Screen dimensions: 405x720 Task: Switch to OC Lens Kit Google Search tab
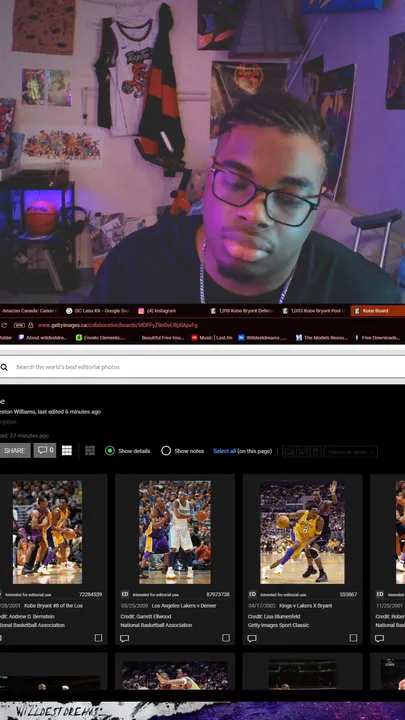(x=97, y=311)
